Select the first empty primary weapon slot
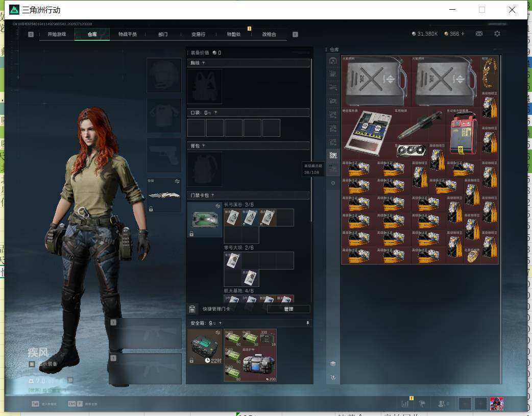This screenshot has width=532, height=416. (145, 333)
